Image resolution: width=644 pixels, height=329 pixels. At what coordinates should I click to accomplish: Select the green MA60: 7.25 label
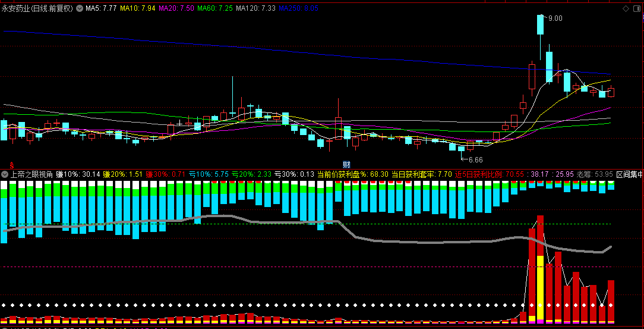point(215,8)
